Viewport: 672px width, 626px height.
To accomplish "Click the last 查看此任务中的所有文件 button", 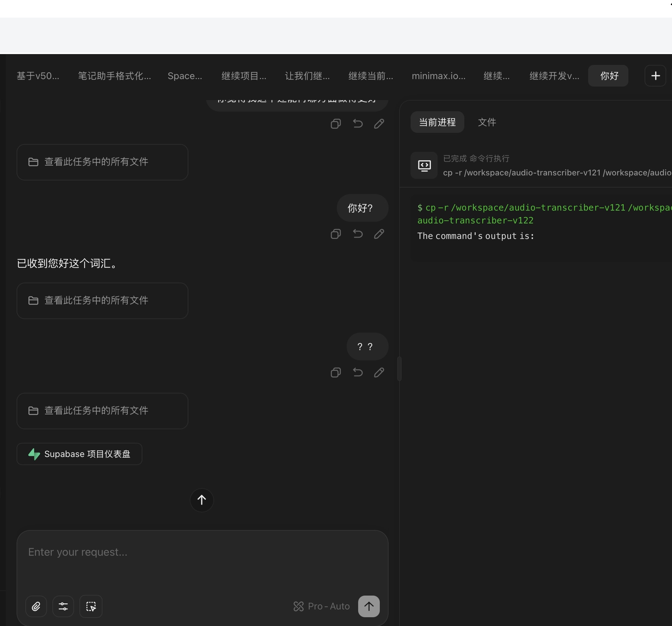I will pyautogui.click(x=102, y=411).
